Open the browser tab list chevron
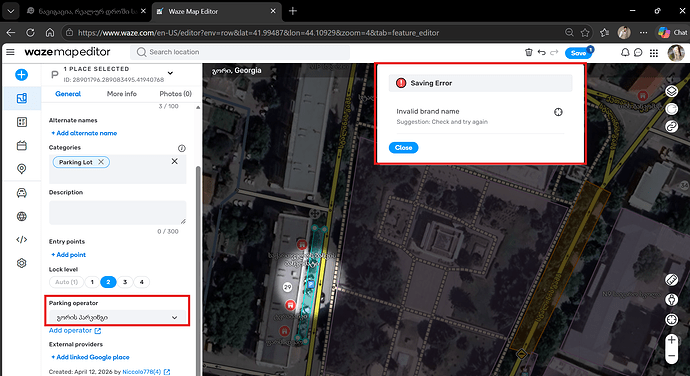The width and height of the screenshot is (690, 376). (x=11, y=11)
